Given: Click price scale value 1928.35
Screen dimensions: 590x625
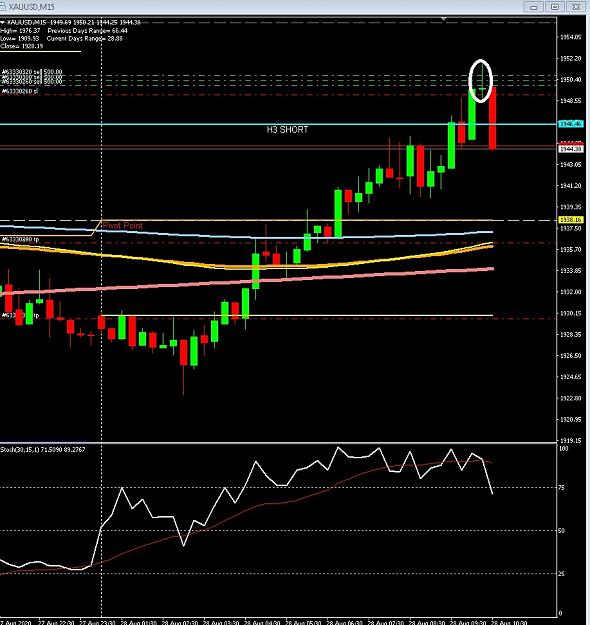Looking at the screenshot, I should pos(570,334).
